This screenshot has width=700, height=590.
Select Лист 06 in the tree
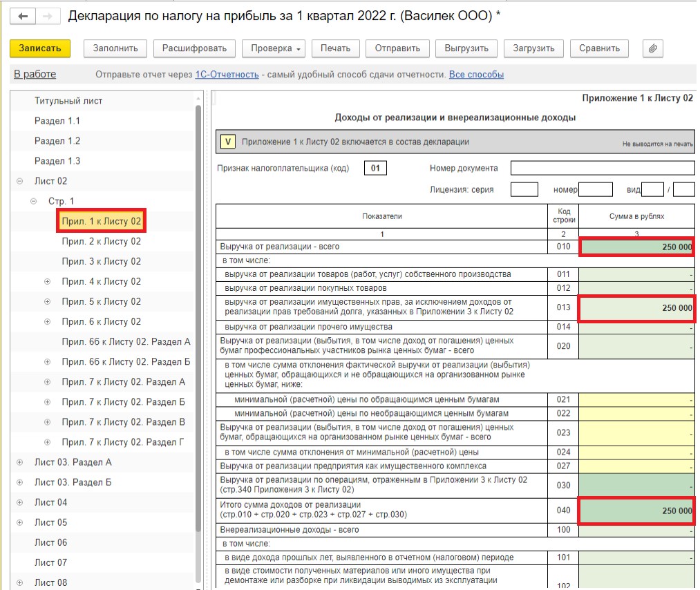[50, 543]
